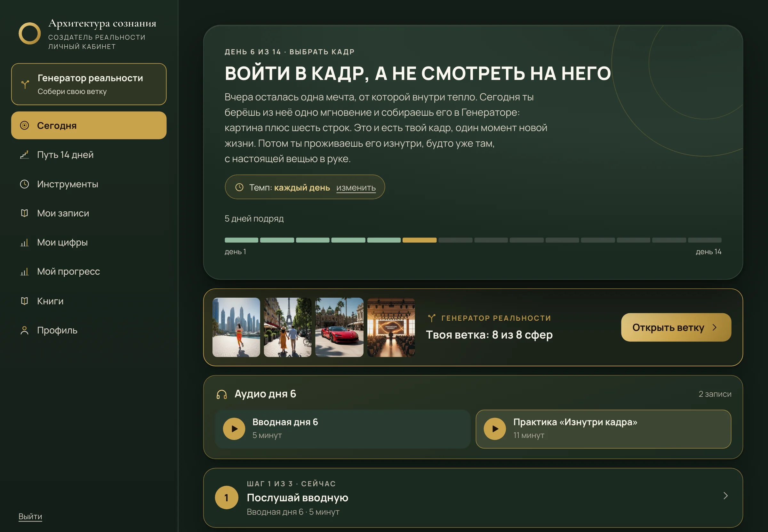Screen dimensions: 768x532
Task: Click the first green progress segment
Action: tap(241, 240)
